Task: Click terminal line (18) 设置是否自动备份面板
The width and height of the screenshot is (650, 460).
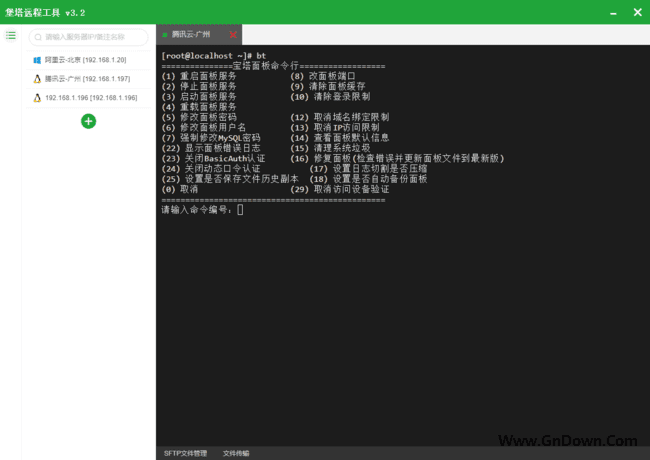Action: pyautogui.click(x=368, y=179)
